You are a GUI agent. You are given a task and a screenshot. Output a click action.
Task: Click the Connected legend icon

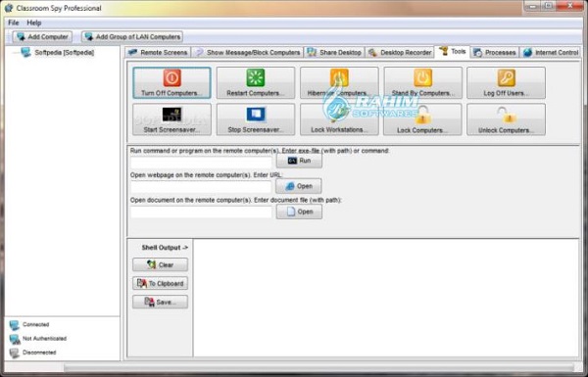tap(15, 325)
